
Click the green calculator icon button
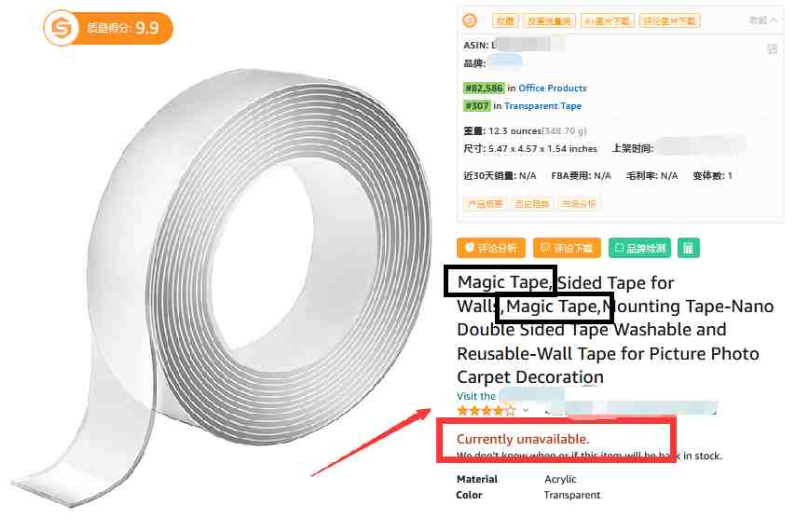(688, 248)
